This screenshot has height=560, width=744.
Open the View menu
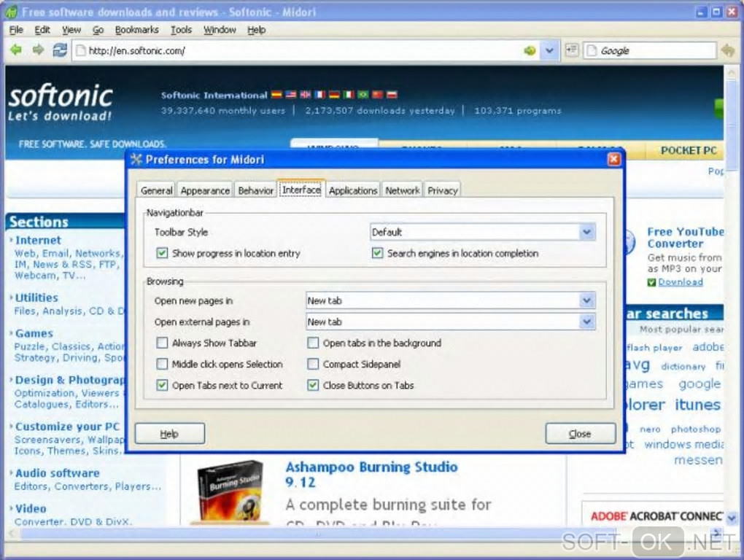[71, 30]
